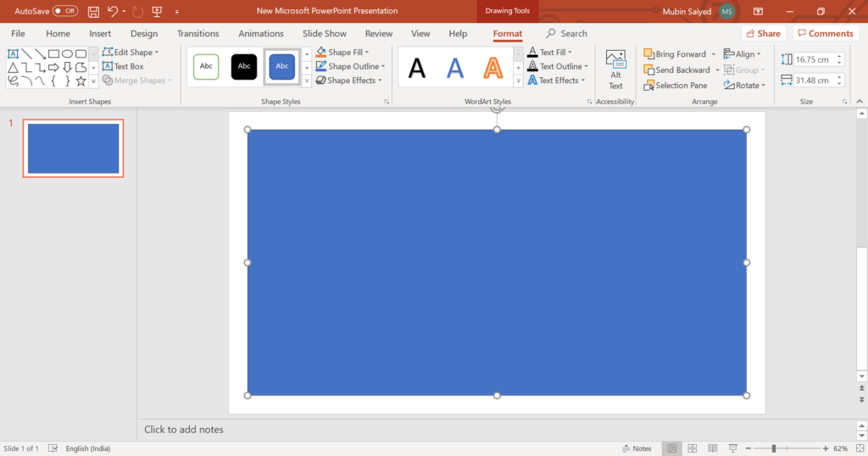Open the Transitions tab

198,34
